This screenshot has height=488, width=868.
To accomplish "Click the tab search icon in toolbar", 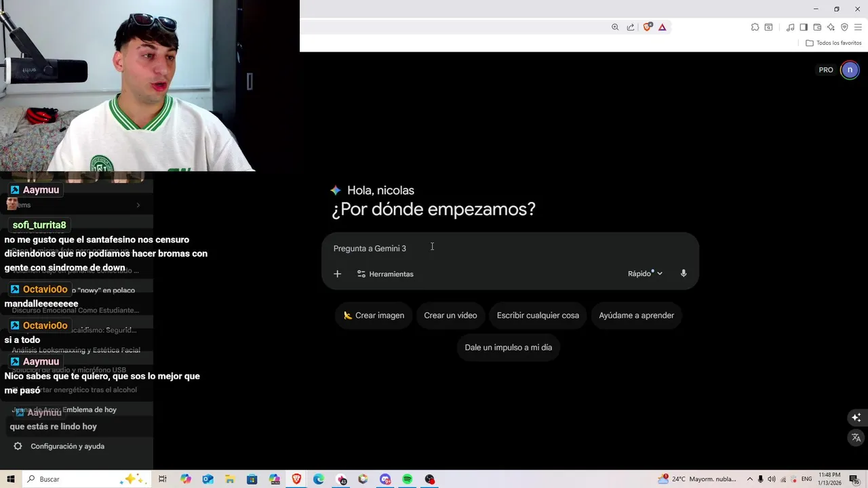I will coord(768,27).
